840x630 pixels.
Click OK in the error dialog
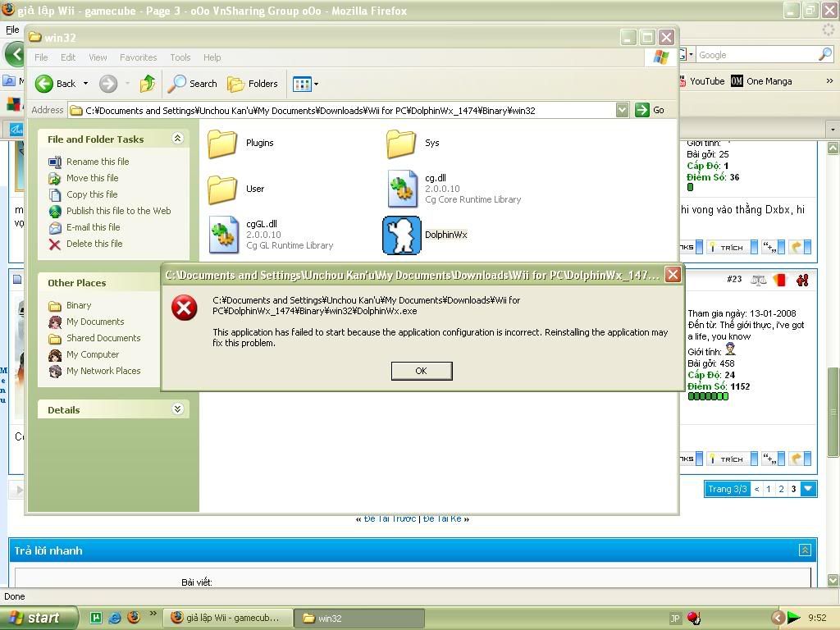click(x=421, y=371)
